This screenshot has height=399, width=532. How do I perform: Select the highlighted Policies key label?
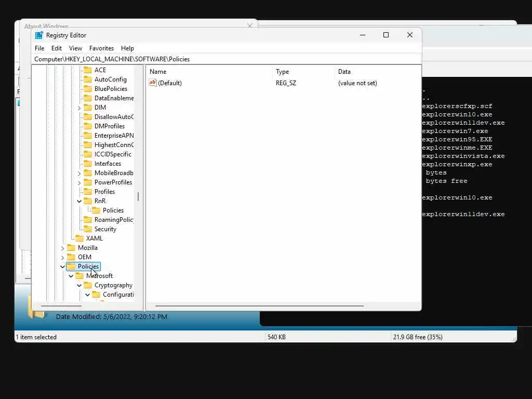point(88,267)
